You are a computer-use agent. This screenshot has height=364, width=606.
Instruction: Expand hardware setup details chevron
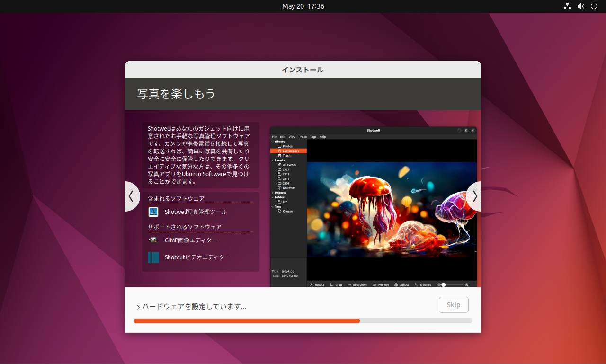[138, 307]
